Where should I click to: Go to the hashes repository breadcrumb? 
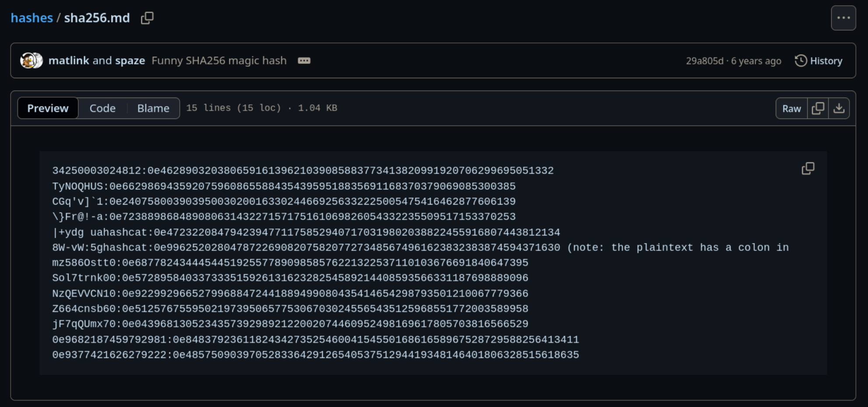point(31,18)
